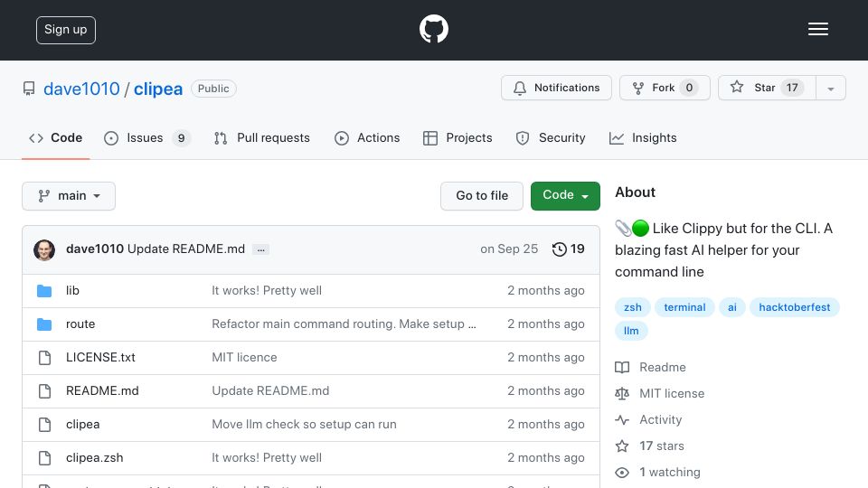
Task: Open LICENSE.txt file
Action: tap(100, 358)
